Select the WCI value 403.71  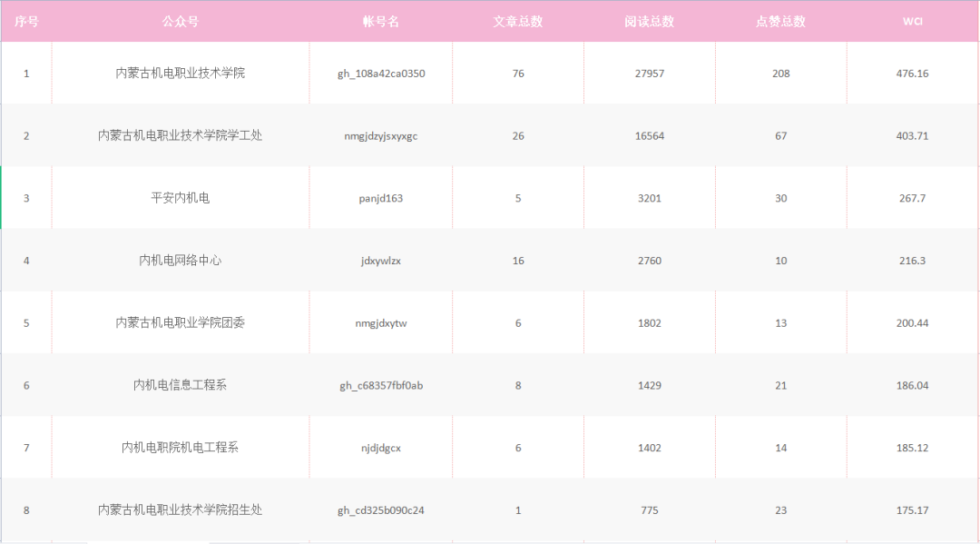point(912,136)
